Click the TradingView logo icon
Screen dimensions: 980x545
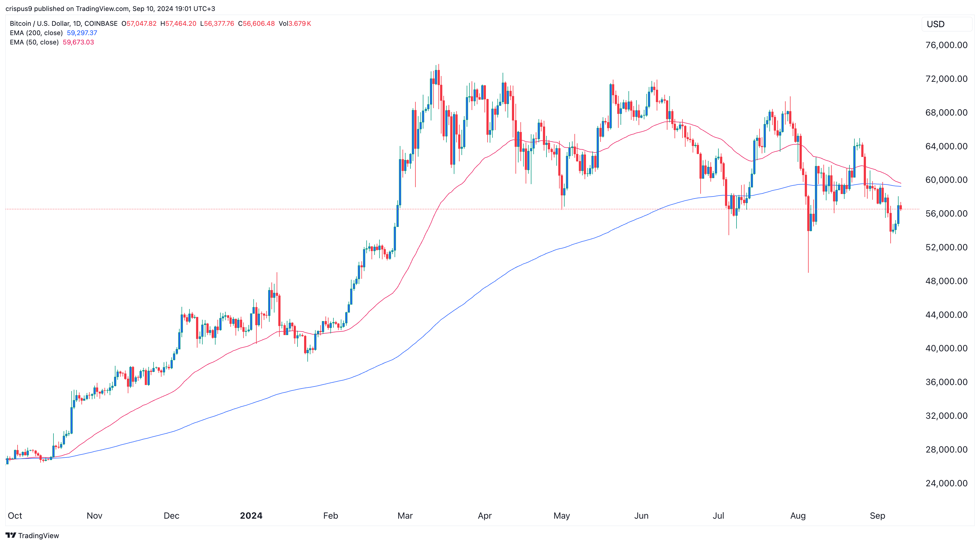coord(11,535)
